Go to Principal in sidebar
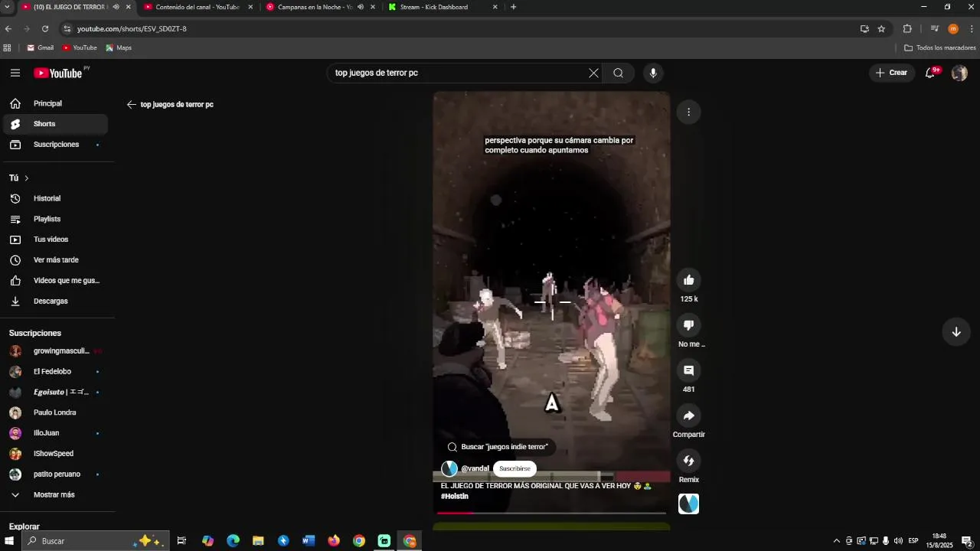This screenshot has width=980, height=551. click(55, 103)
